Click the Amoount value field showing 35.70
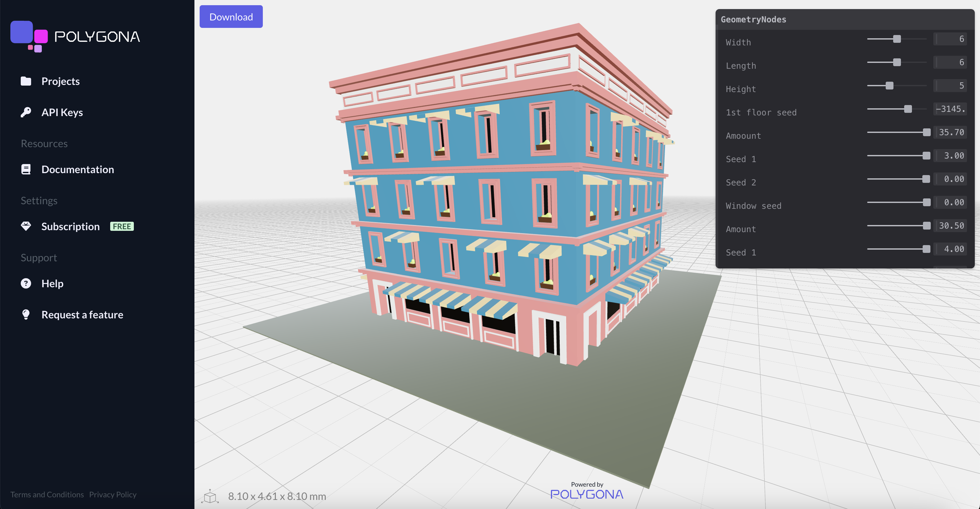980x509 pixels. coord(950,133)
